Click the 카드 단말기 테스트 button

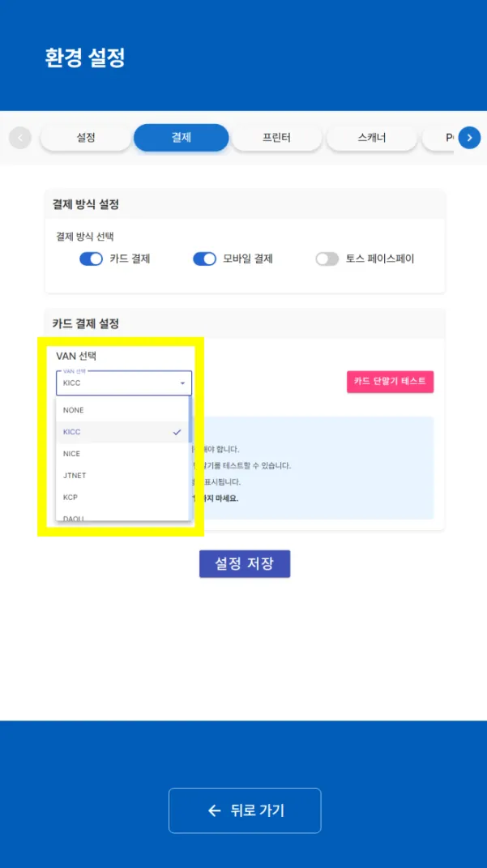(390, 381)
